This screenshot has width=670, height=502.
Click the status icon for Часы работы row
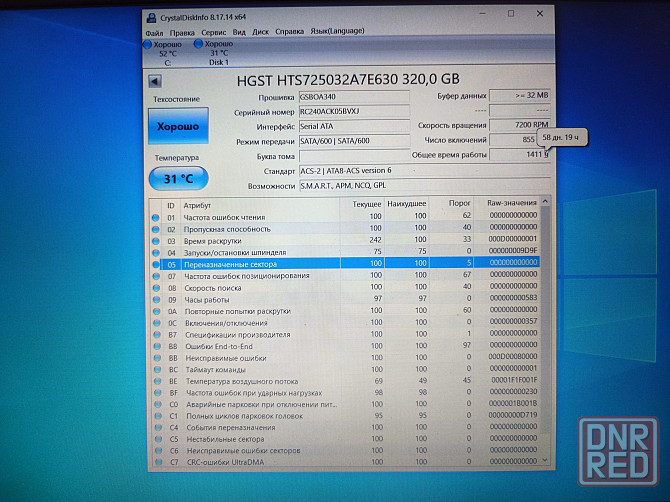155,299
